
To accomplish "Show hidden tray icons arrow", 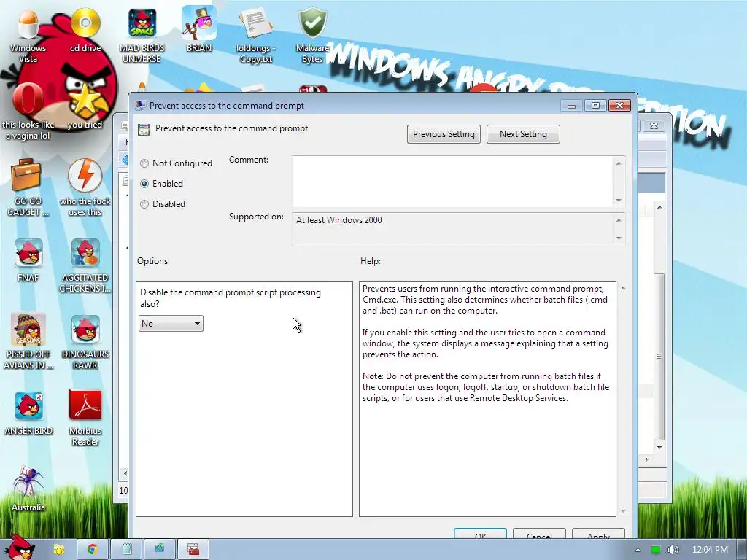I will (x=638, y=550).
